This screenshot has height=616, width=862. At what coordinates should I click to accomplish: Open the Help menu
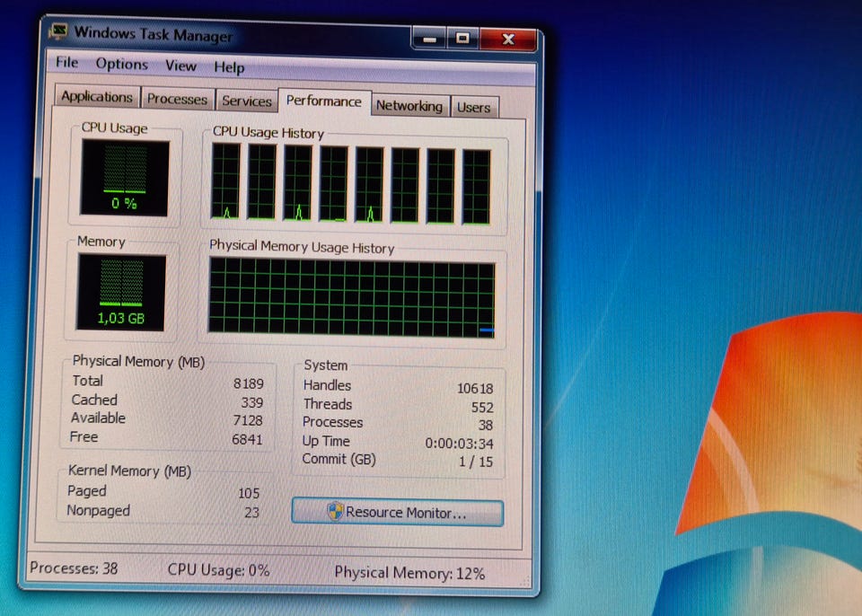(229, 67)
